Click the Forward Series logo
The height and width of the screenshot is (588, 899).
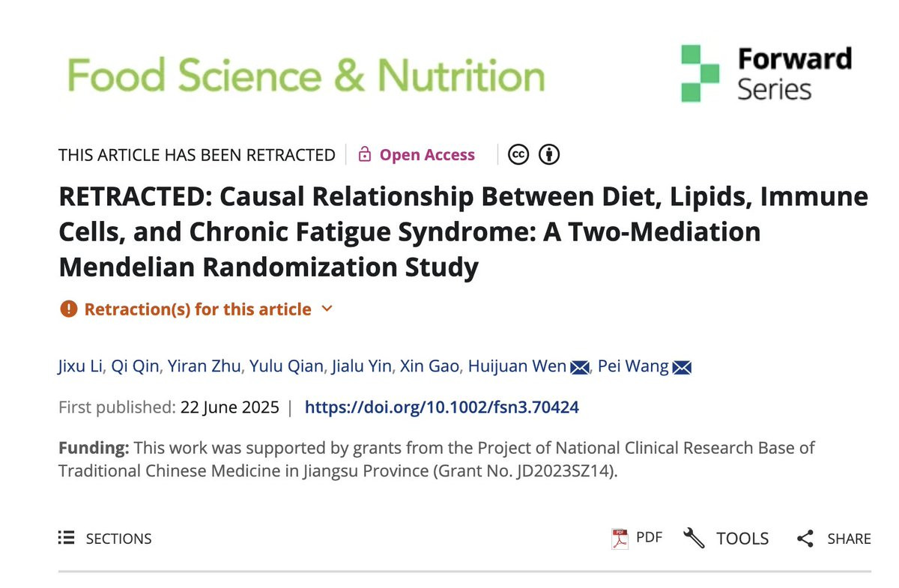[x=766, y=73]
